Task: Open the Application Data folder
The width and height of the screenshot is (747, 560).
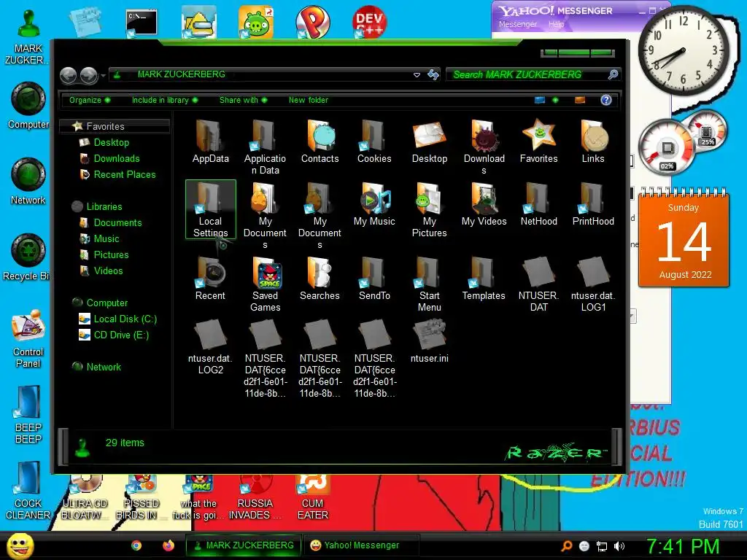Action: point(265,147)
